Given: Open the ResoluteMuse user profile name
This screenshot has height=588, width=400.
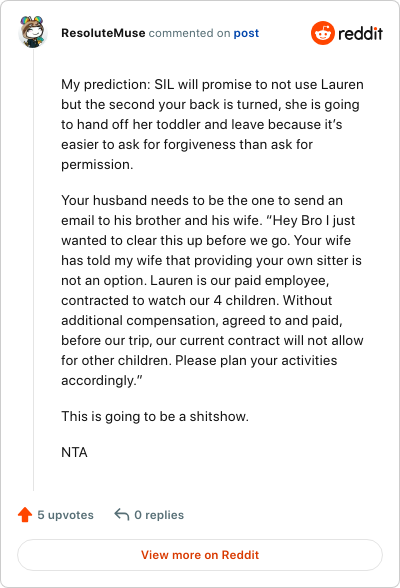Looking at the screenshot, I should point(103,33).
